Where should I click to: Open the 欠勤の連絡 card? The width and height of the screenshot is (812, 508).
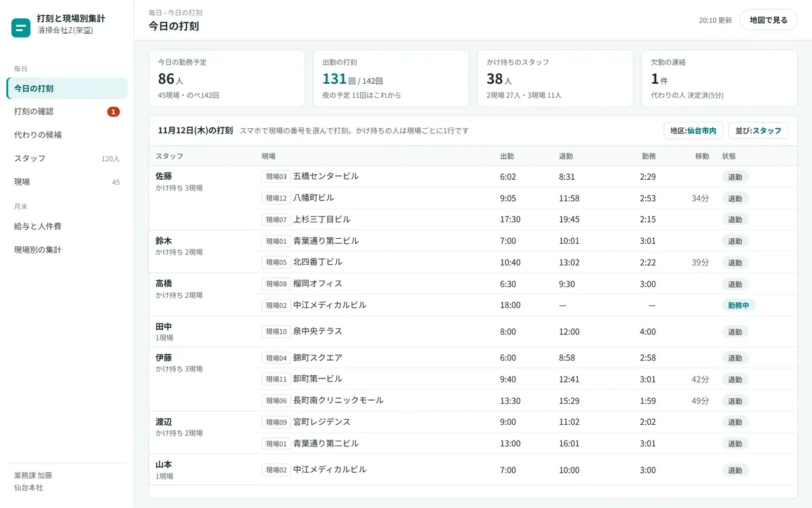(x=719, y=78)
